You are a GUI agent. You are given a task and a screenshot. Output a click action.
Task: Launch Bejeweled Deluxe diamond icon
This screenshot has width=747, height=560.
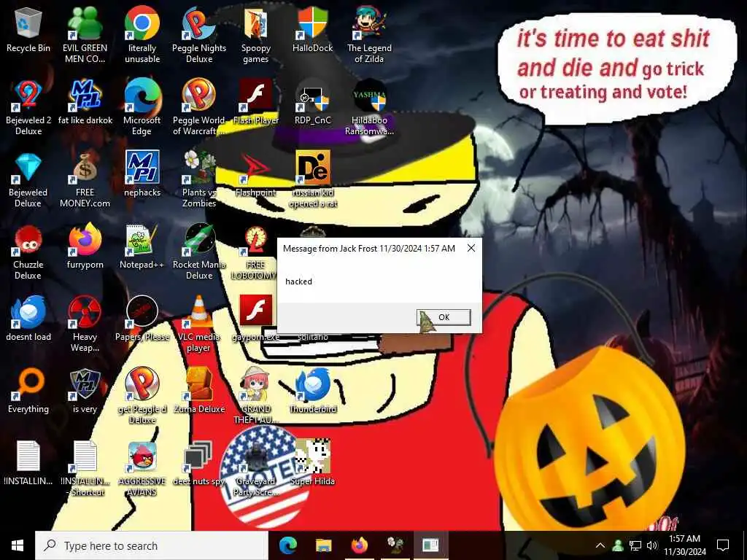pos(28,180)
